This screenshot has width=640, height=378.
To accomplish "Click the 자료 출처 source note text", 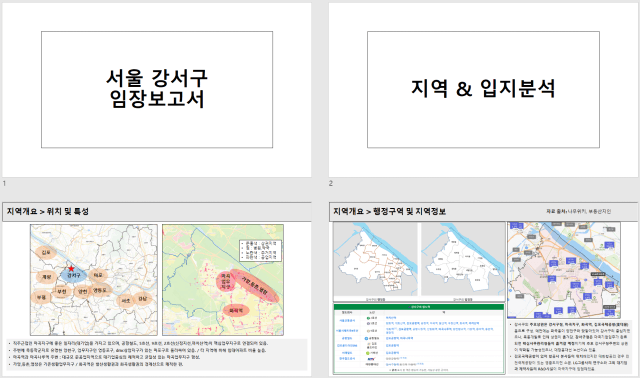I will pyautogui.click(x=578, y=211).
